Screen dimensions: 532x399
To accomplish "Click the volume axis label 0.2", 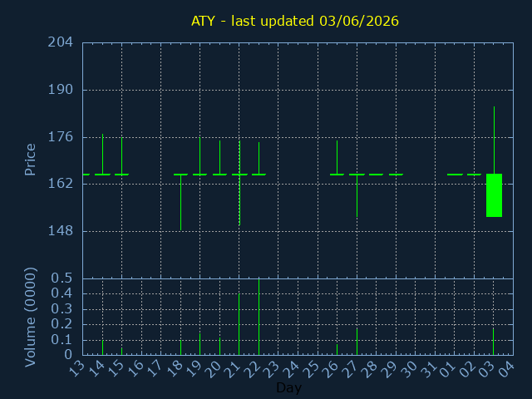I will click(x=62, y=324).
